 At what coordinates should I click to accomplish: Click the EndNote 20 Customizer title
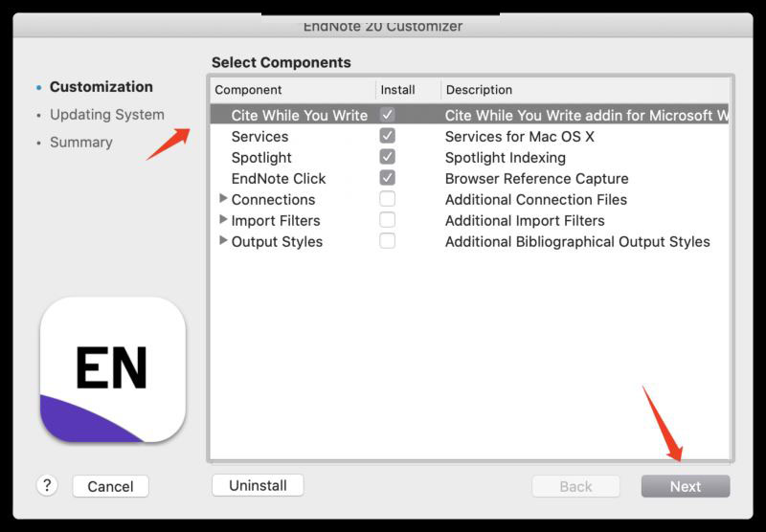pos(382,26)
